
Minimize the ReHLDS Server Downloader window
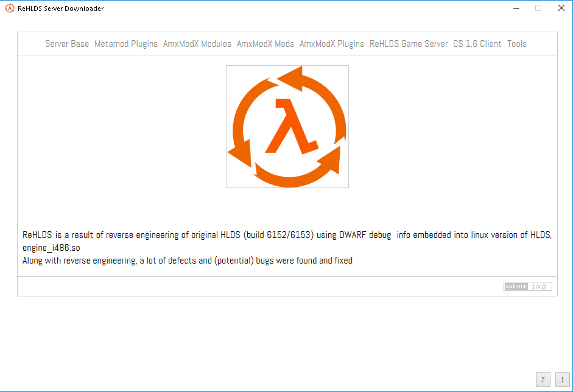(x=516, y=8)
